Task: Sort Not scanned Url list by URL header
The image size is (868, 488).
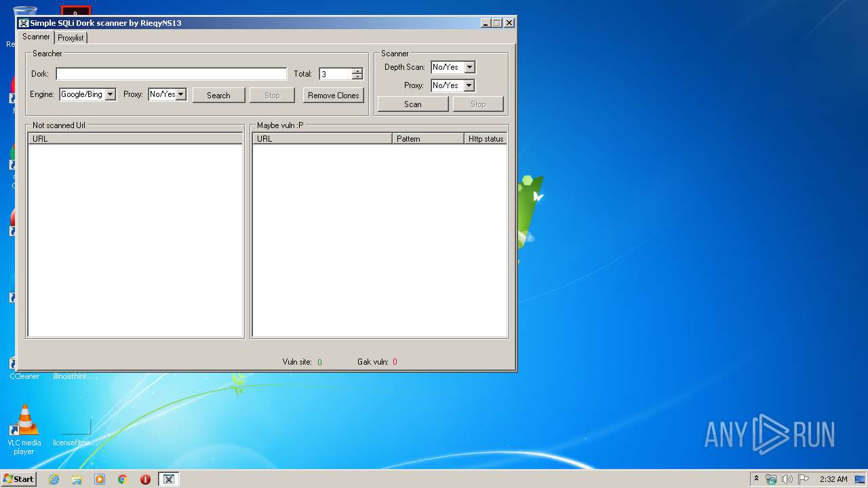Action: tap(135, 139)
